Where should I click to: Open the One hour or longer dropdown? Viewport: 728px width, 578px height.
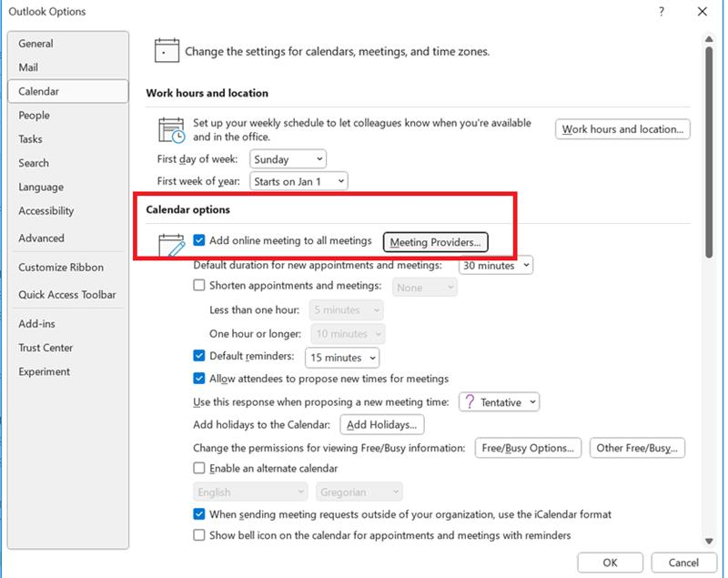click(x=349, y=334)
